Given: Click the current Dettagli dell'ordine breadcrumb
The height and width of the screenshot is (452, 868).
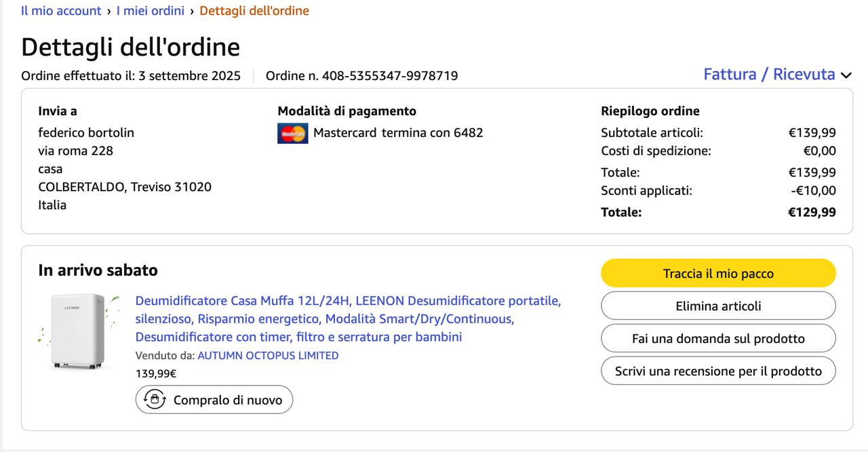Looking at the screenshot, I should coord(254,11).
